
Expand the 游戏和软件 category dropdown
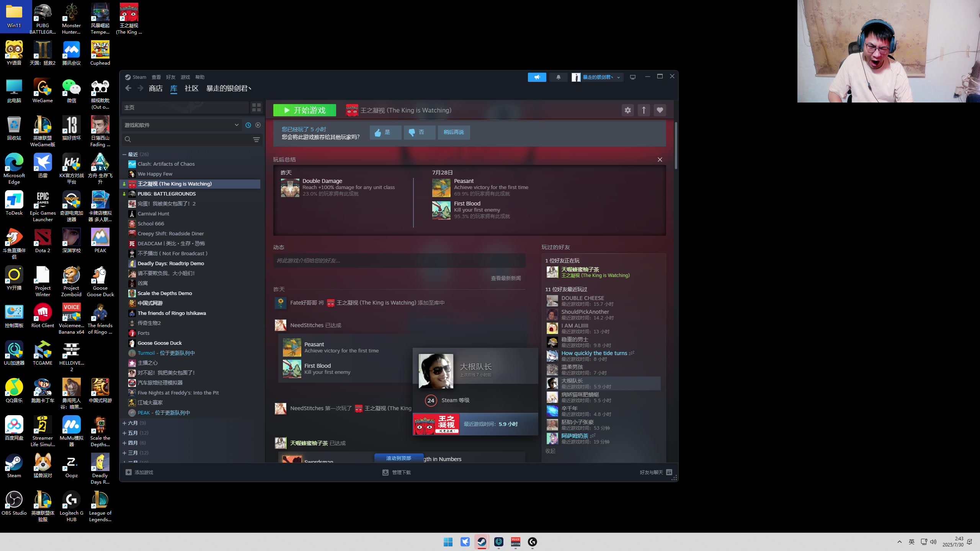182,125
